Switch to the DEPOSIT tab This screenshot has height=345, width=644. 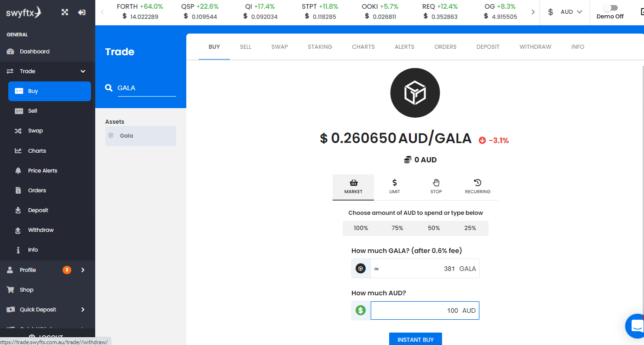pyautogui.click(x=488, y=47)
